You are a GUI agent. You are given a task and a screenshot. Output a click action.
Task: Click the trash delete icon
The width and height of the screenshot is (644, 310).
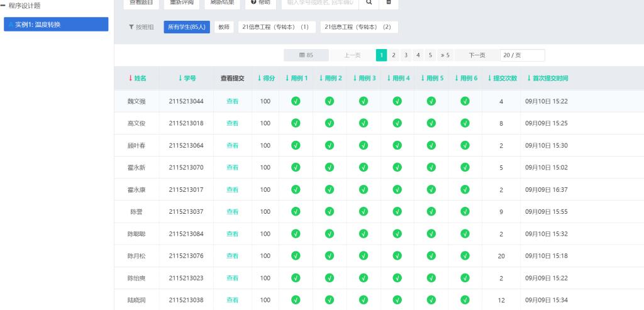[x=388, y=3]
